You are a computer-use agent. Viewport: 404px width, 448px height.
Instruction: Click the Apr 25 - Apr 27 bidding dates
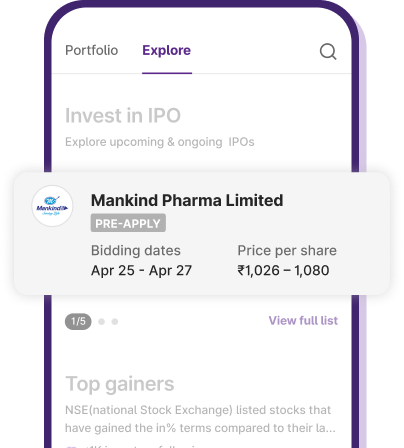(141, 270)
